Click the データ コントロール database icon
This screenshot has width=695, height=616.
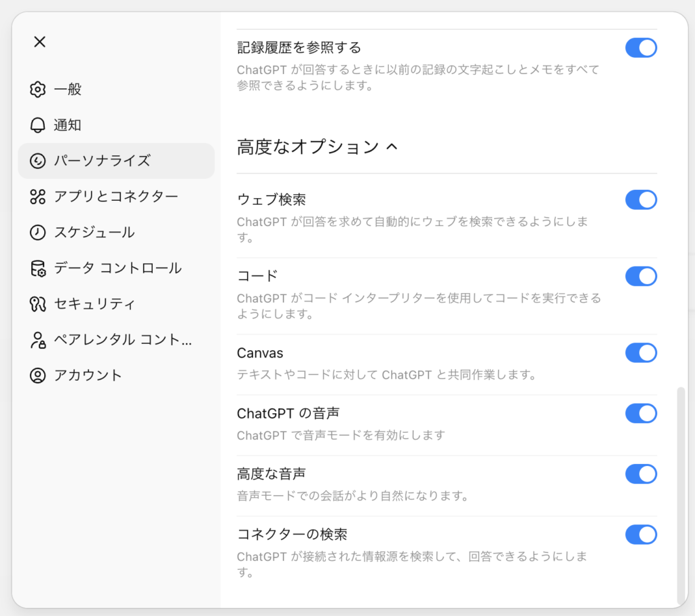pyautogui.click(x=38, y=268)
